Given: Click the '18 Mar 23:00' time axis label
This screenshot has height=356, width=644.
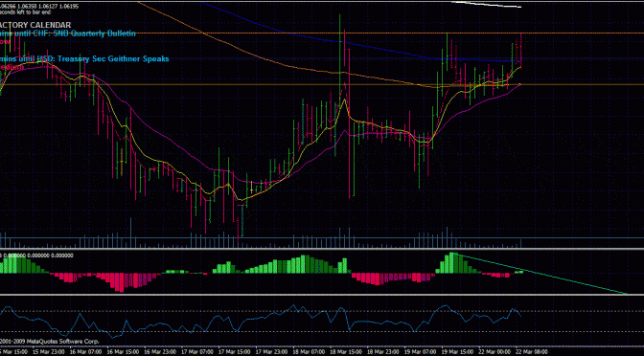Looking at the screenshot, I should pyautogui.click(x=382, y=352).
